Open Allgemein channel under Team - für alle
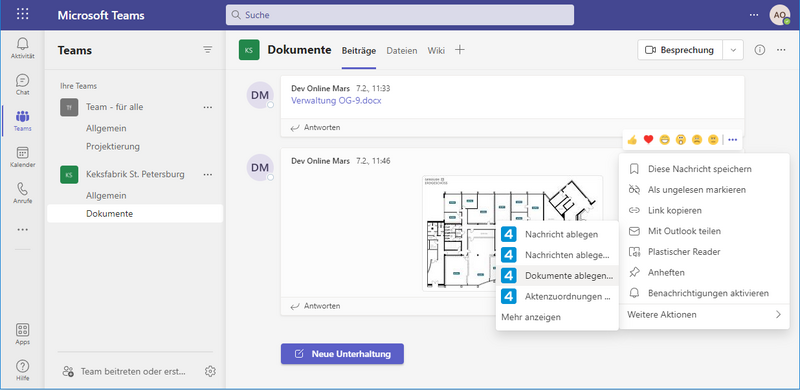The width and height of the screenshot is (800, 390). point(106,128)
